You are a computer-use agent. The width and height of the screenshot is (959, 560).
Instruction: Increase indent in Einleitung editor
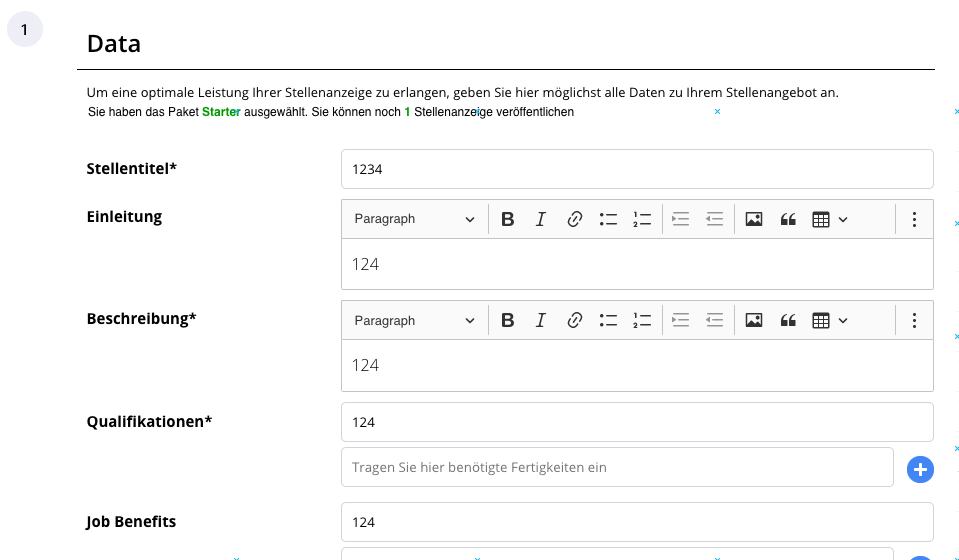[x=680, y=219]
